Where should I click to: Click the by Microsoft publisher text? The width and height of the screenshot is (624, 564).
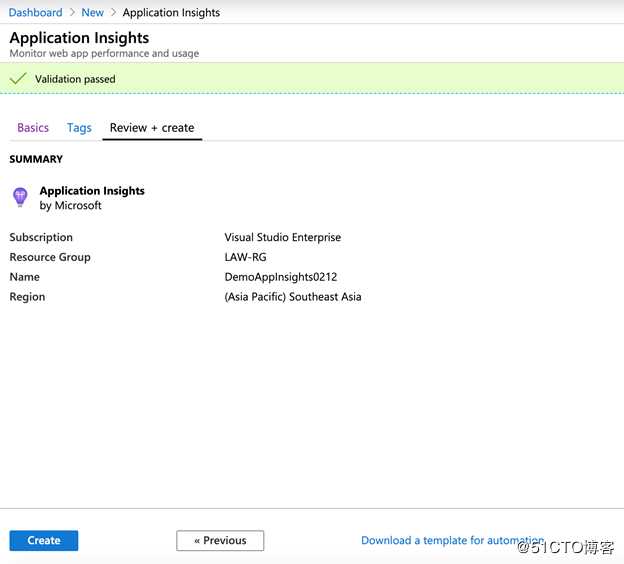click(x=70, y=205)
